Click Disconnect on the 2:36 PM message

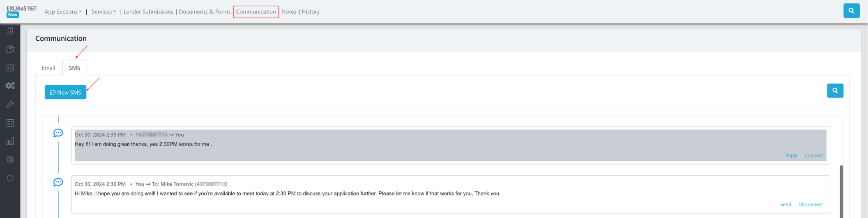pyautogui.click(x=810, y=204)
